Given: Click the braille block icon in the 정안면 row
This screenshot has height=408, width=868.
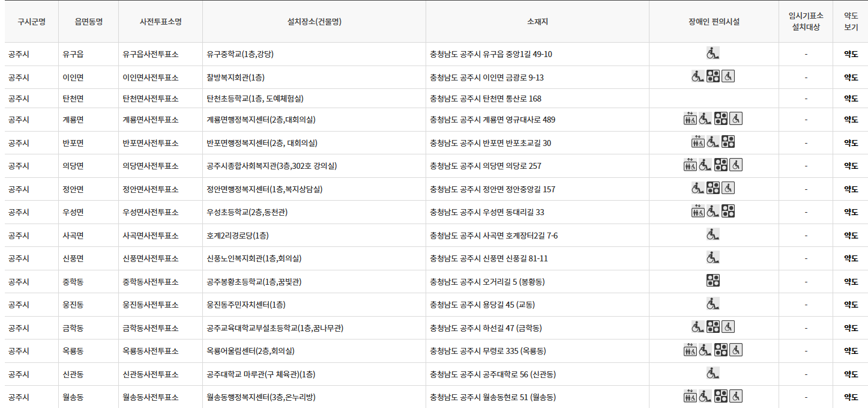Looking at the screenshot, I should coord(713,188).
